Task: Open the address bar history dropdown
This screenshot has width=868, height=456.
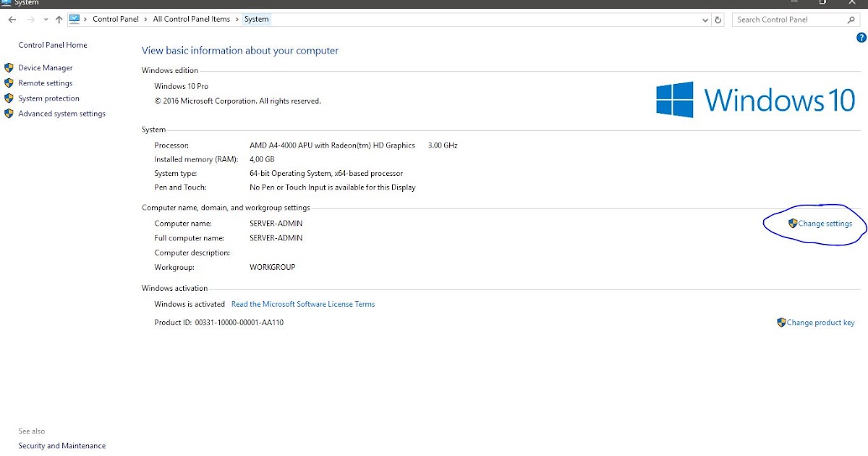Action: coord(705,20)
